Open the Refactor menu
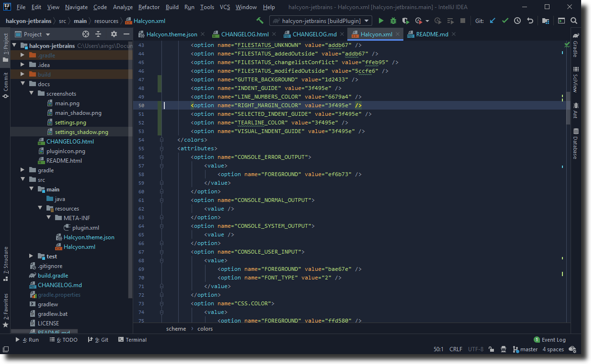Image resolution: width=591 pixels, height=364 pixels. pyautogui.click(x=148, y=7)
